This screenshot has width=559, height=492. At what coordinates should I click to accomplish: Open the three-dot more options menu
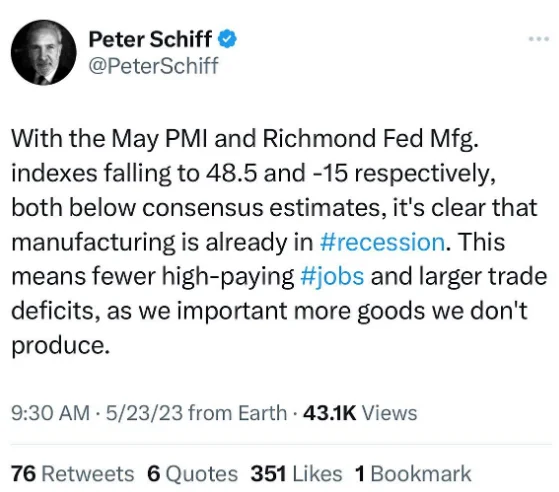[539, 39]
